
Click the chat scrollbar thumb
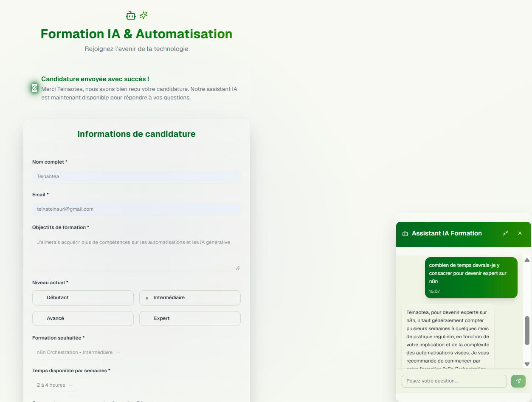(527, 330)
